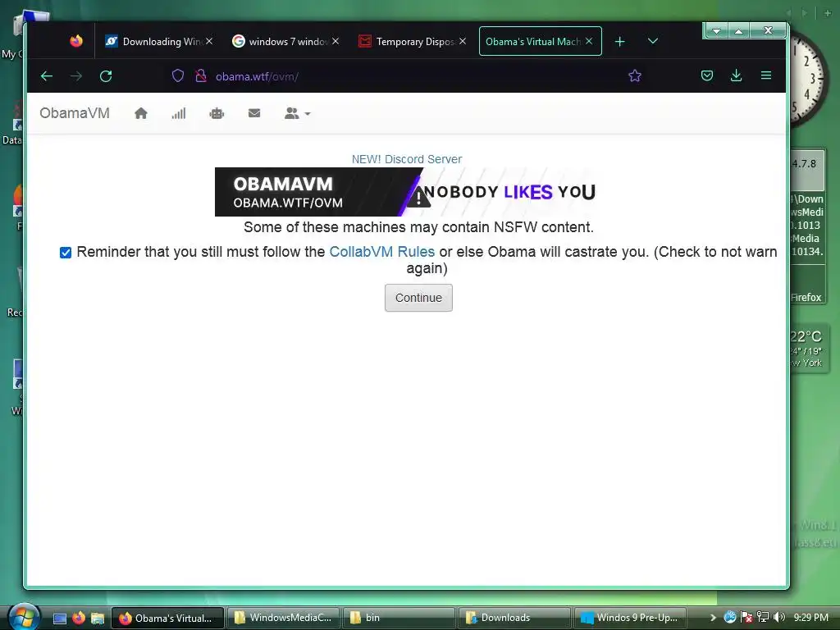Open the 9:29 PM clock
The image size is (840, 630).
pyautogui.click(x=811, y=618)
